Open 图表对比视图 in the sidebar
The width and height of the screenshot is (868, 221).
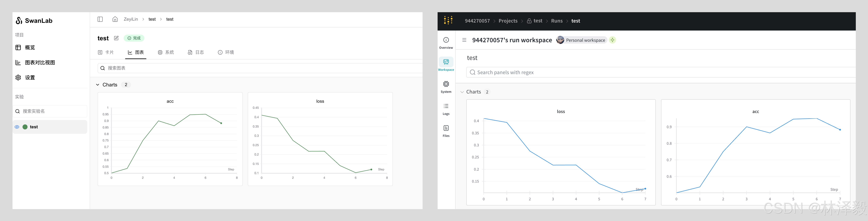click(x=40, y=63)
